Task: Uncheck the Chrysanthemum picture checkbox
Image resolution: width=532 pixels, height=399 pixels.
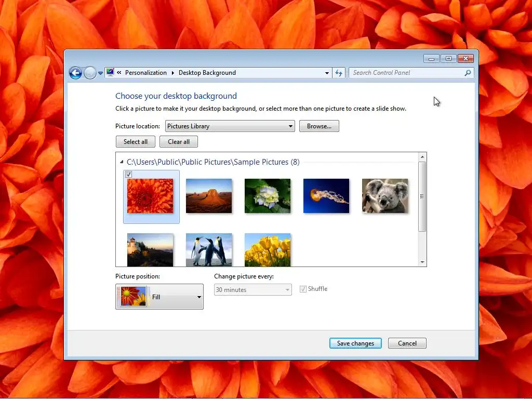Action: coord(129,175)
